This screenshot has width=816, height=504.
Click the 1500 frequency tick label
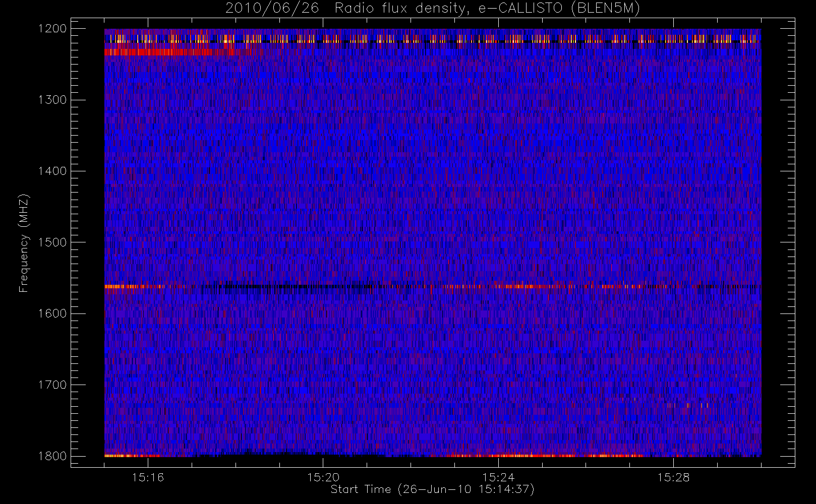click(x=52, y=242)
